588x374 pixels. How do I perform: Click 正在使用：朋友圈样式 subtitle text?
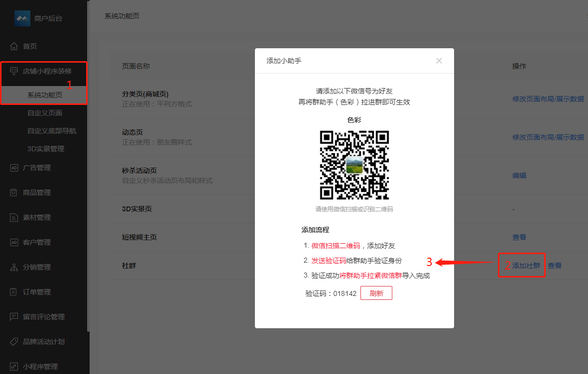tap(157, 142)
